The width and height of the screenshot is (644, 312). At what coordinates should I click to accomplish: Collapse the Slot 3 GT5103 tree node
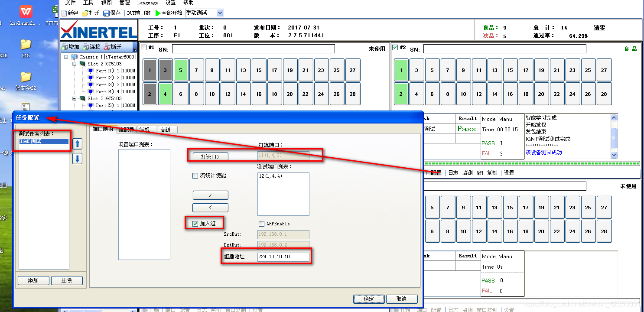point(75,98)
